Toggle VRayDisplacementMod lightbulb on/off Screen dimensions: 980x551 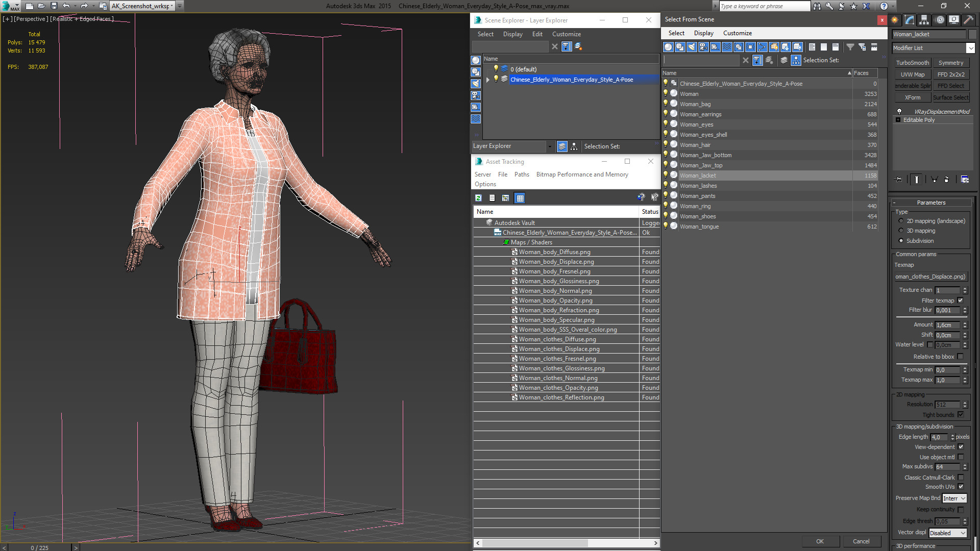tap(899, 111)
